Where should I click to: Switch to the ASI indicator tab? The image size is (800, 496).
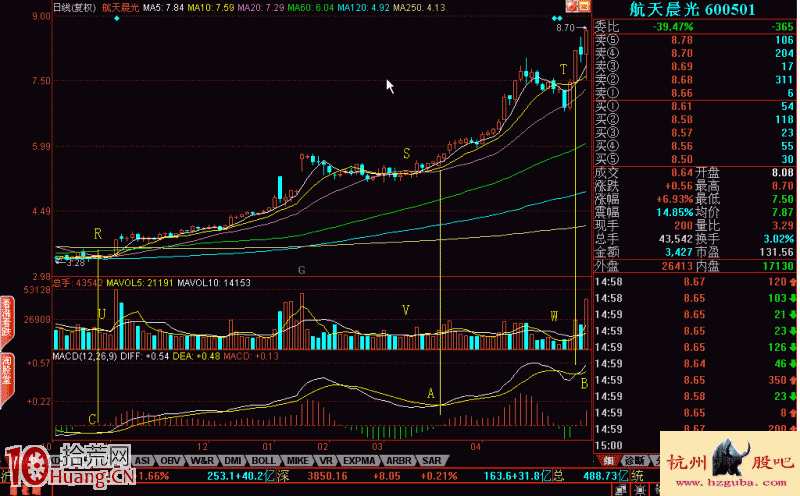tap(142, 460)
